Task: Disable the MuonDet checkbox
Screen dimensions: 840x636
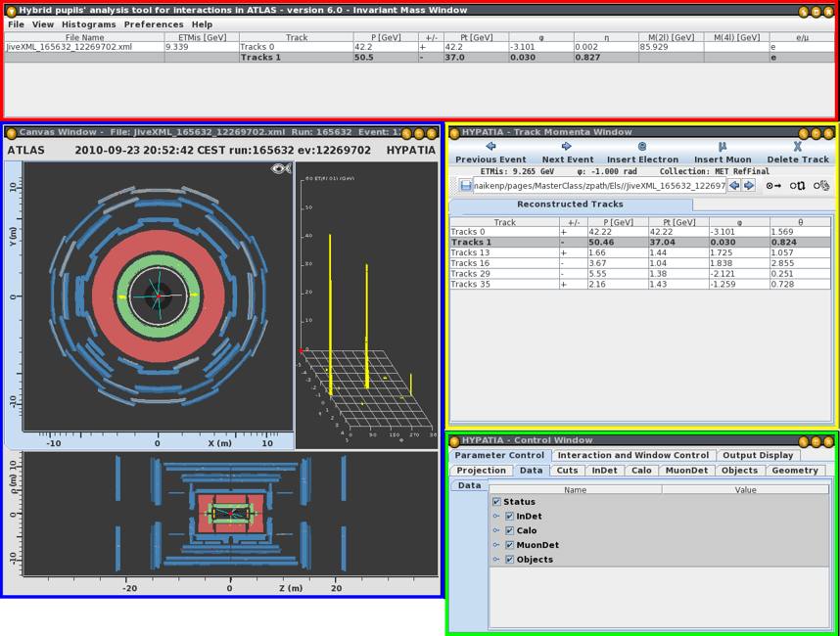Action: tap(509, 545)
